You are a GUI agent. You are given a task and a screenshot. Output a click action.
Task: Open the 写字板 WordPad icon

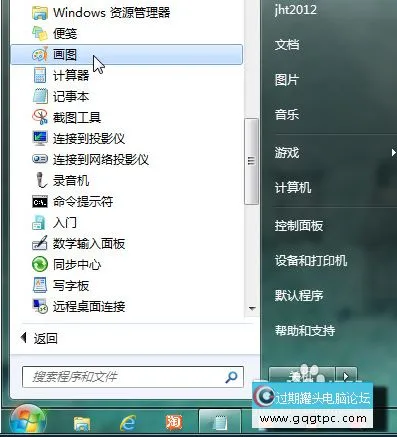click(40, 285)
